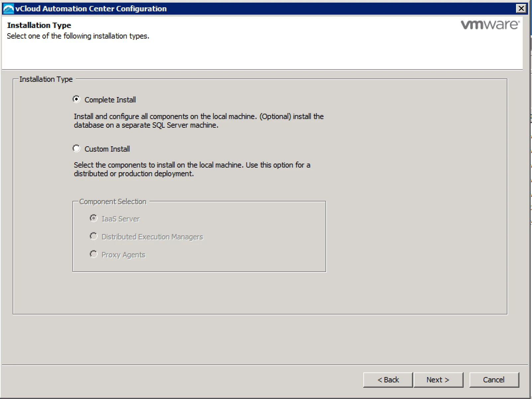Choose the Distributed Execution Managers radio circle
The height and width of the screenshot is (399, 532).
94,236
